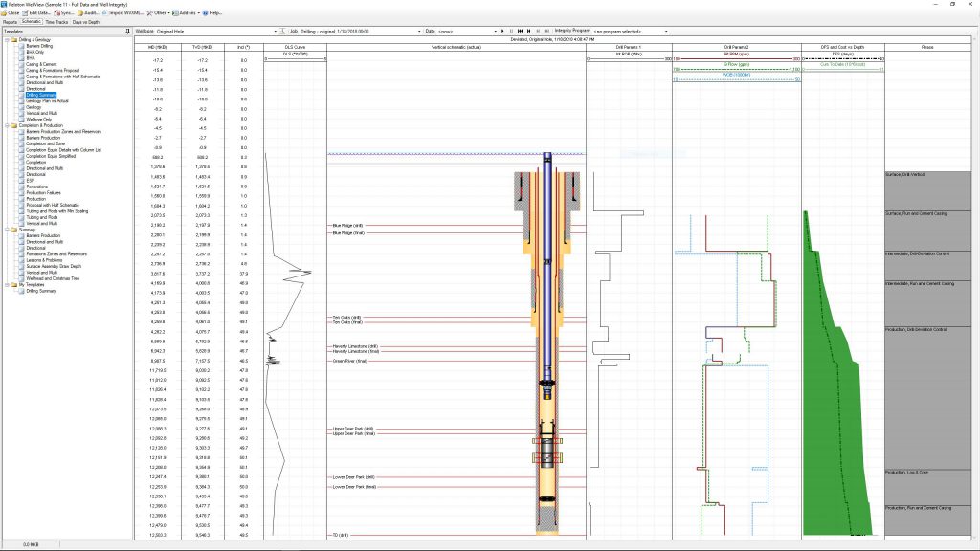Open the Job selection dropdown
980x551 pixels.
tap(418, 31)
